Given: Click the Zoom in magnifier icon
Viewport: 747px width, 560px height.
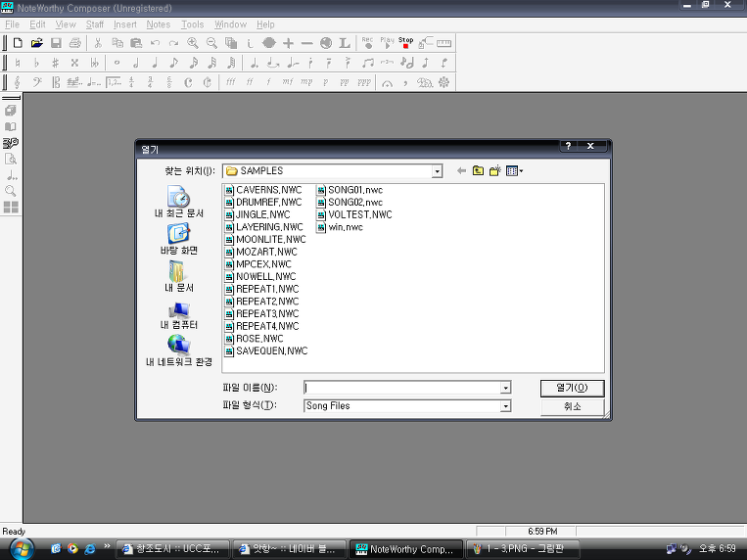Looking at the screenshot, I should tap(193, 43).
